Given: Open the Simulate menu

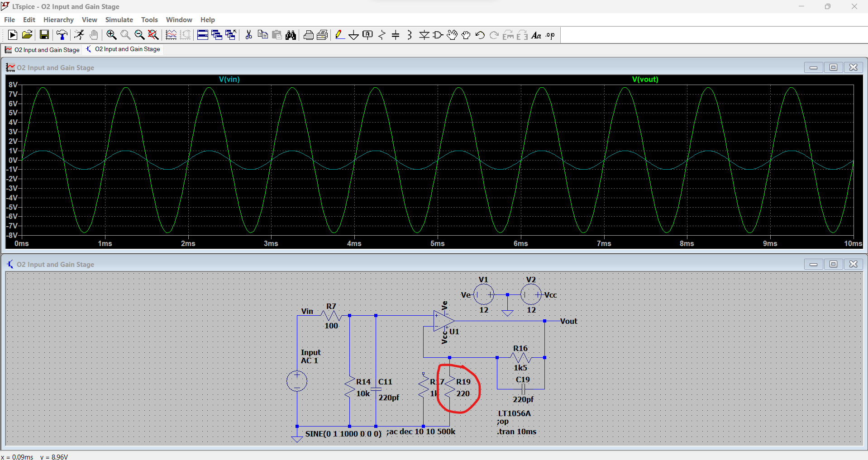Looking at the screenshot, I should 119,19.
